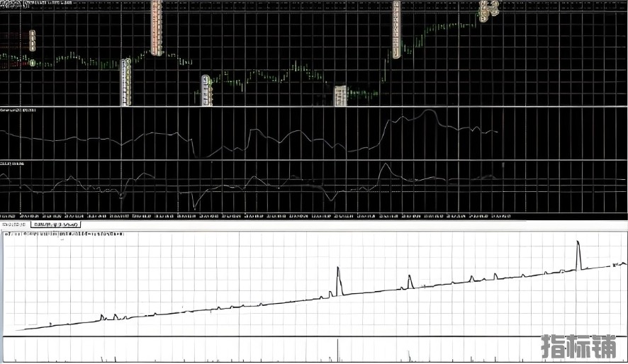Select the tall order label stack above the first price peak
This screenshot has width=628, height=364.
(157, 28)
